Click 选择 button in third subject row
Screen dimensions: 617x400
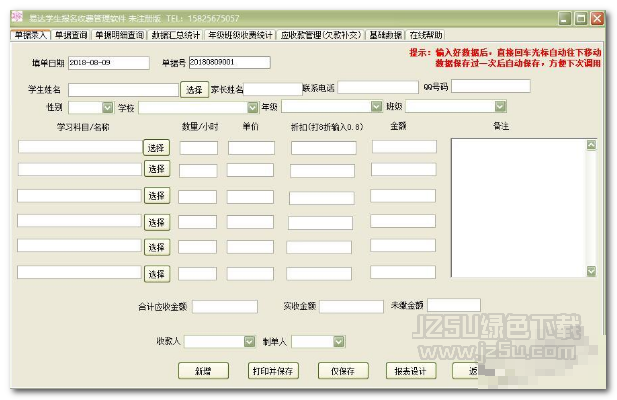tap(157, 195)
